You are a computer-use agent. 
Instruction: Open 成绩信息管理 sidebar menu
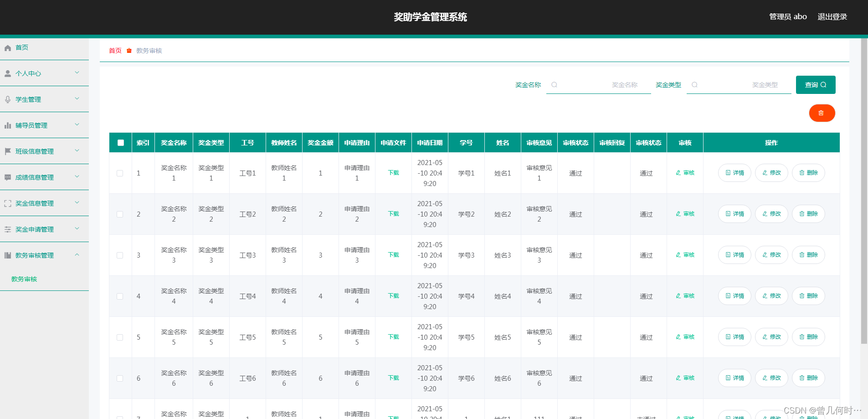(44, 177)
